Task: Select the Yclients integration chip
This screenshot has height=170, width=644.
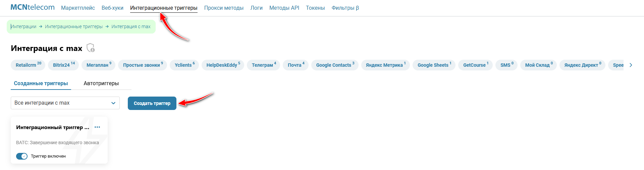Action: [184, 65]
